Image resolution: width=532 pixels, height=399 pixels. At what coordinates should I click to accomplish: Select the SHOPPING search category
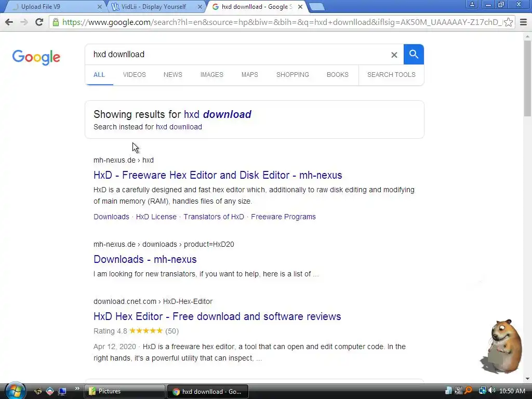(x=292, y=75)
